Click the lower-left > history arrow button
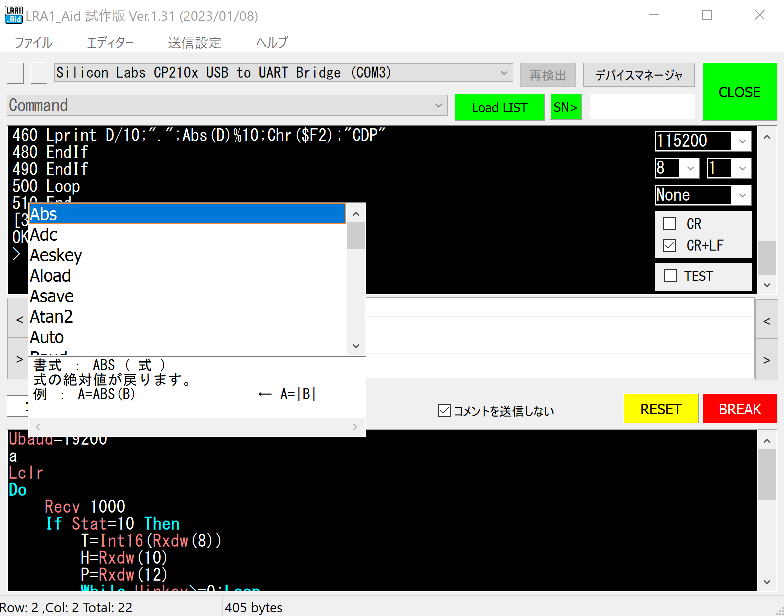 (x=18, y=358)
